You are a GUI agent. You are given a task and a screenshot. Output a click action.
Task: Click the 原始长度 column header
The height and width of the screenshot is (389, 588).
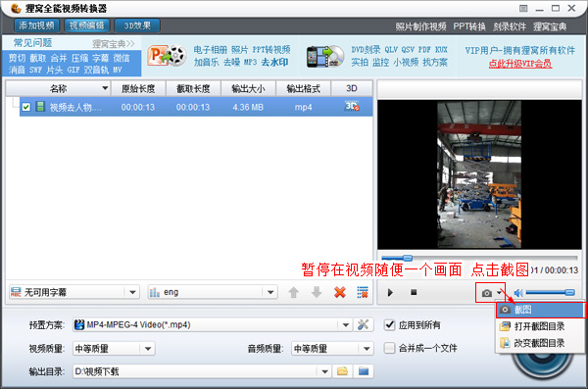pyautogui.click(x=138, y=88)
